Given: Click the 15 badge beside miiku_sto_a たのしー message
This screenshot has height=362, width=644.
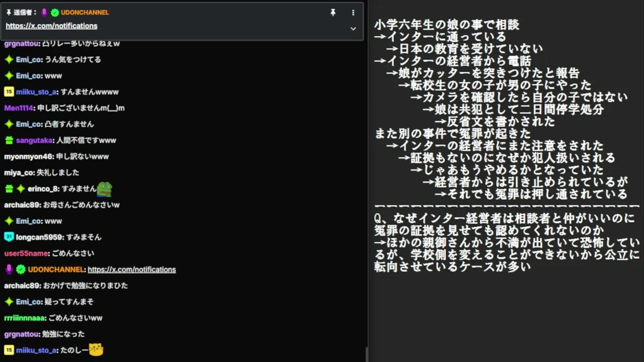Looking at the screenshot, I should coord(9,350).
